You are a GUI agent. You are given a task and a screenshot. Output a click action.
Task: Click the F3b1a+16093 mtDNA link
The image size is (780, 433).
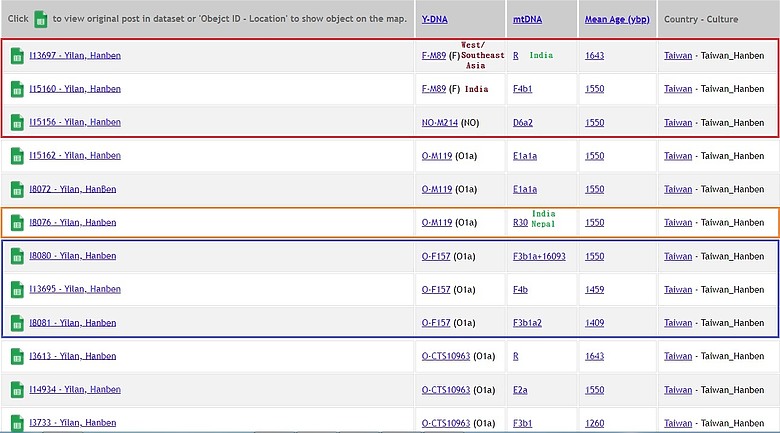coord(539,256)
